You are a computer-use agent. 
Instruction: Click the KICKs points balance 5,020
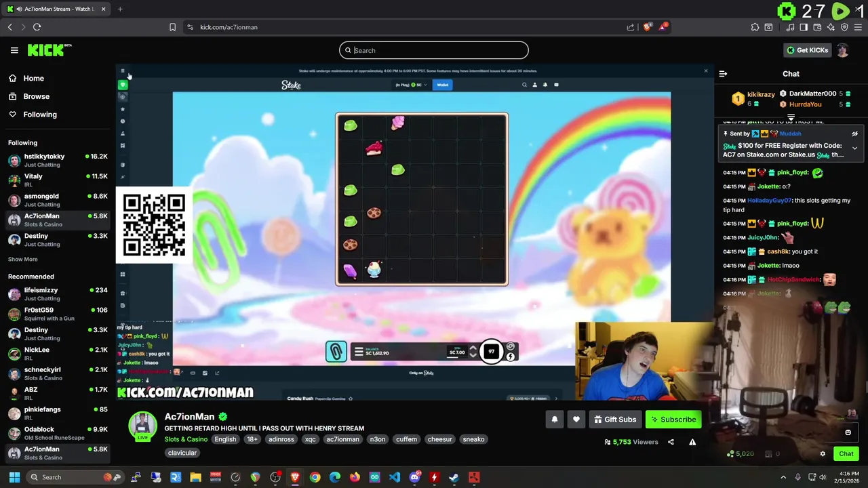tap(740, 454)
